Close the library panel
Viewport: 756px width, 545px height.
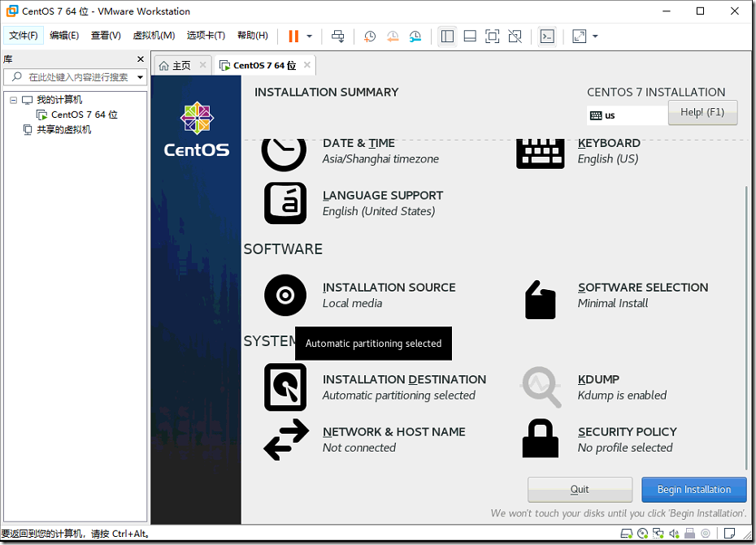141,58
